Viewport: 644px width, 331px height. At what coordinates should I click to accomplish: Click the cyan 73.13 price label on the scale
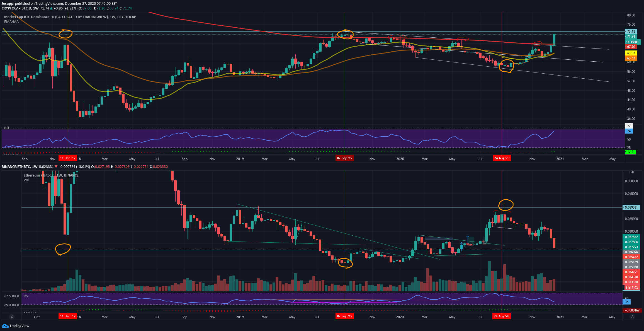point(631,32)
